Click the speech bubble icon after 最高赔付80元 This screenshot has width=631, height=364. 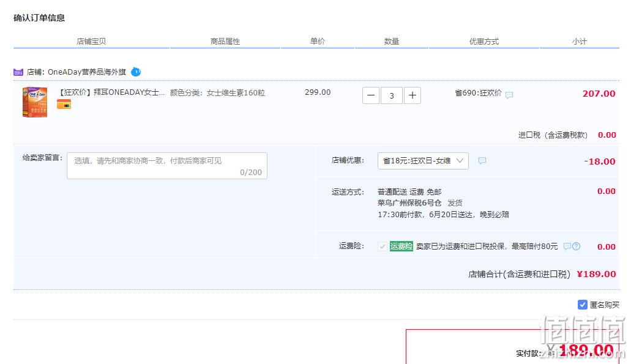[567, 246]
